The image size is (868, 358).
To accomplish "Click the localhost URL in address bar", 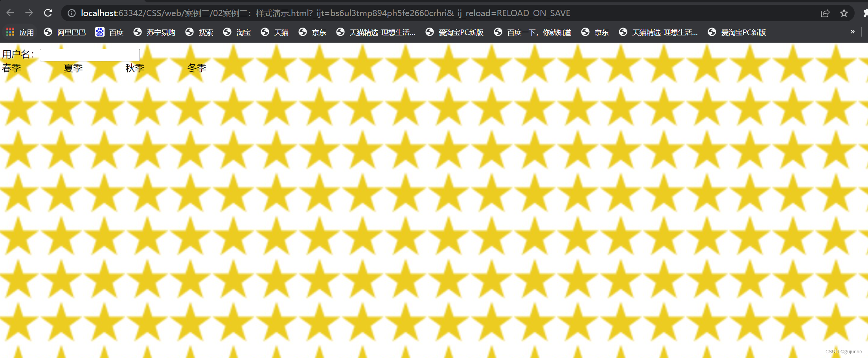I will point(325,13).
